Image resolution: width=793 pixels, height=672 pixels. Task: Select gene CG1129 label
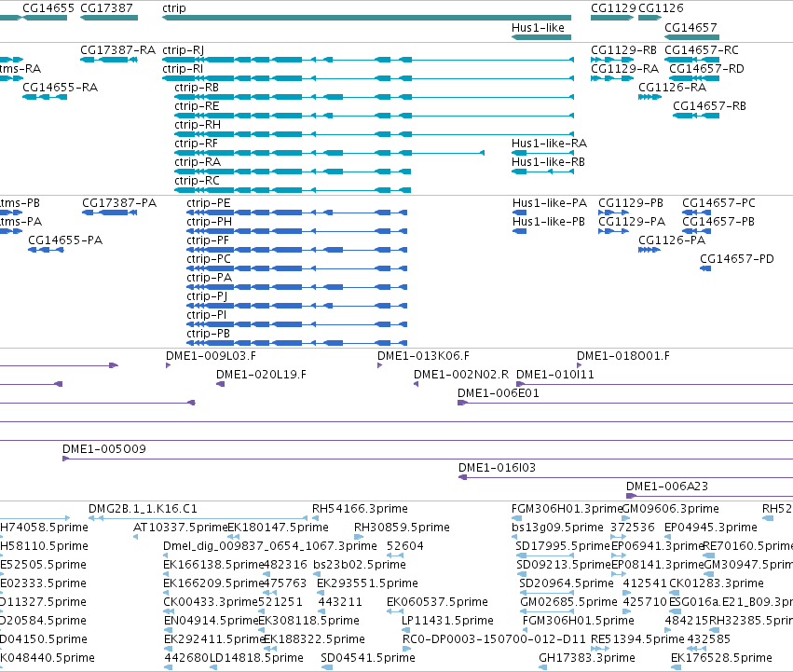pyautogui.click(x=613, y=8)
